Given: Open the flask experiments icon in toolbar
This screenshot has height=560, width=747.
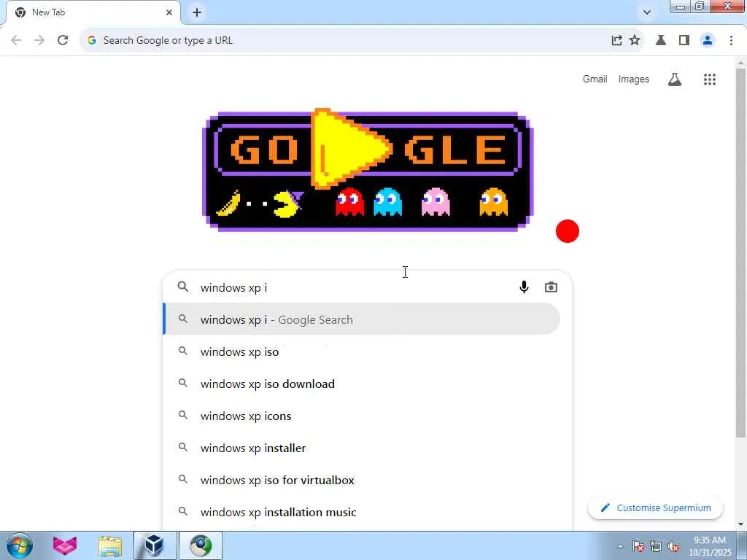Looking at the screenshot, I should 661,41.
